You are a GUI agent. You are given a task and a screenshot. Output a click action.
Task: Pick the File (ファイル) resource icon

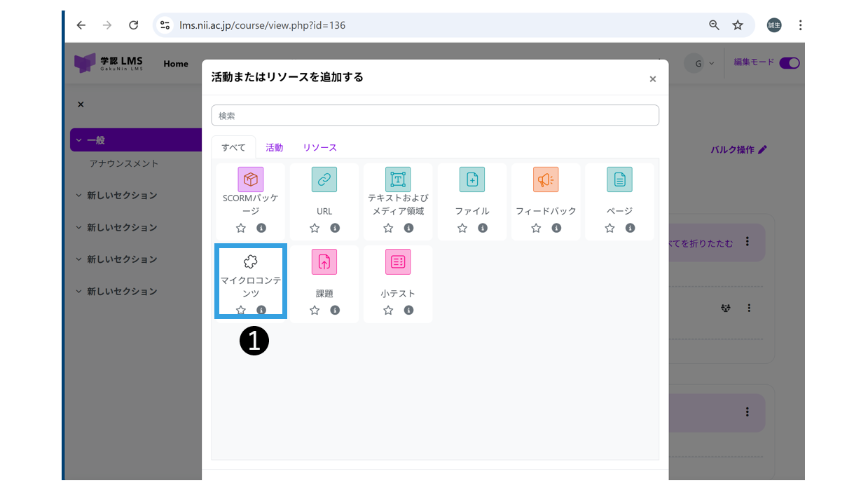coord(471,179)
